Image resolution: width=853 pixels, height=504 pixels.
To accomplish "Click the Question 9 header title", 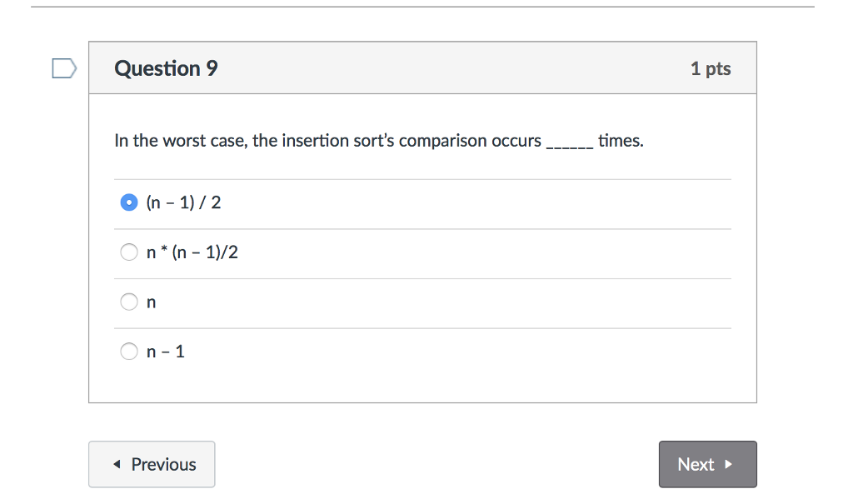I will click(x=166, y=68).
